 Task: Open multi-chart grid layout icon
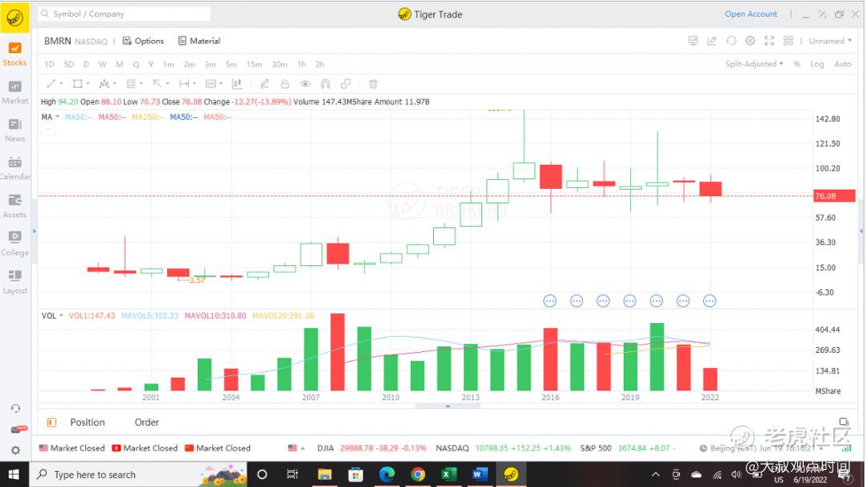pos(788,40)
